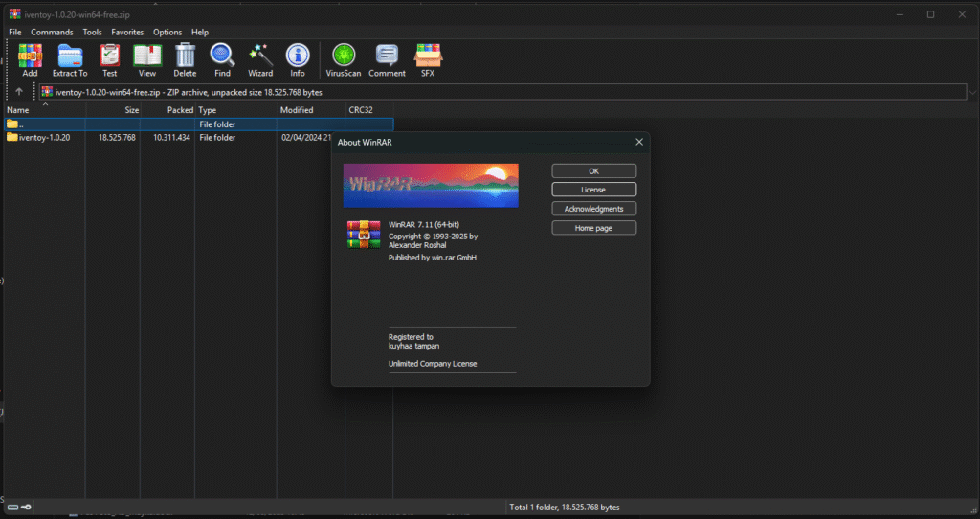Sort by the Modified column header

click(x=311, y=110)
